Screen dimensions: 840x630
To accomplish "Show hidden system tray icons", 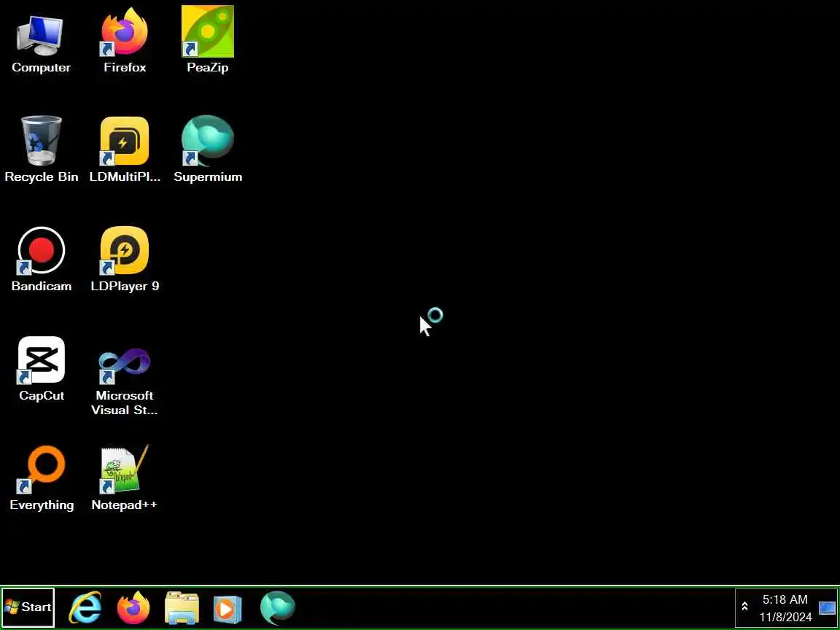I will [x=744, y=607].
